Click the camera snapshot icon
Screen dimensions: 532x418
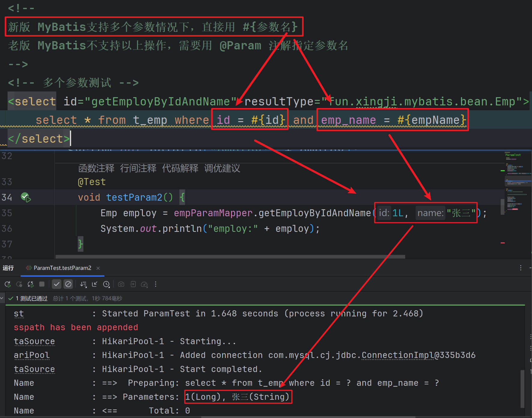[x=121, y=284]
